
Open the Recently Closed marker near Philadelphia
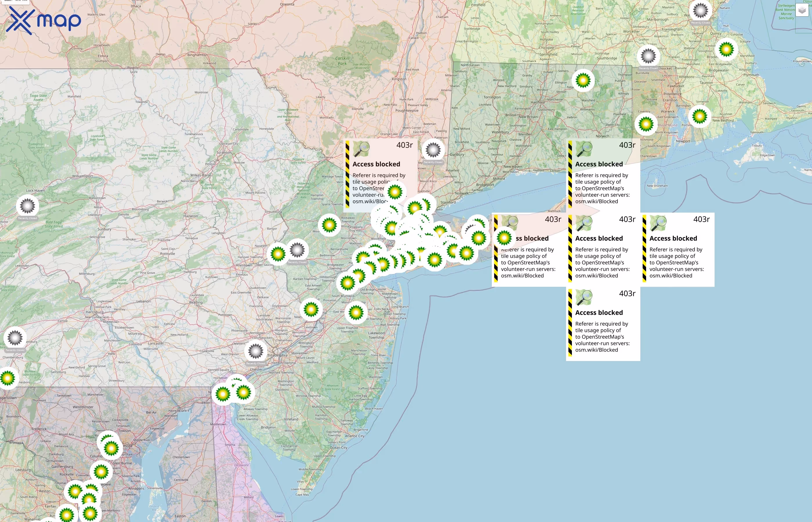click(255, 351)
